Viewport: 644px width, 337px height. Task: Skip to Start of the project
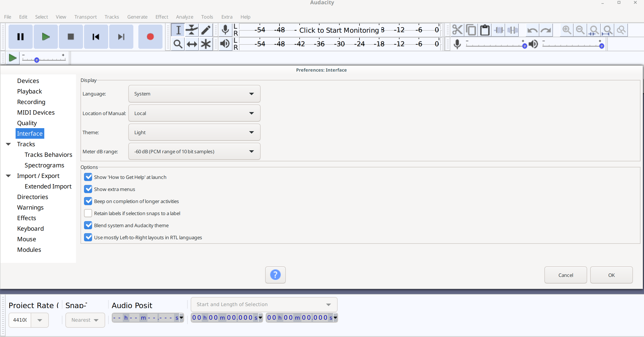(96, 37)
